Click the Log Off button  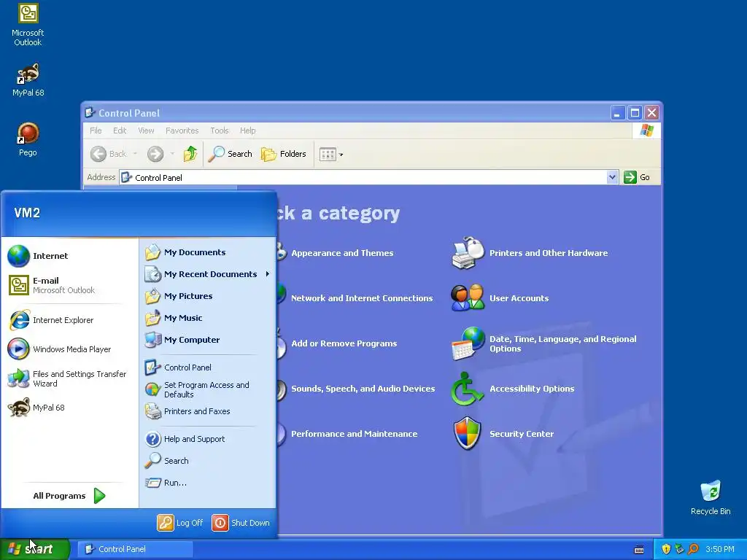click(x=180, y=523)
